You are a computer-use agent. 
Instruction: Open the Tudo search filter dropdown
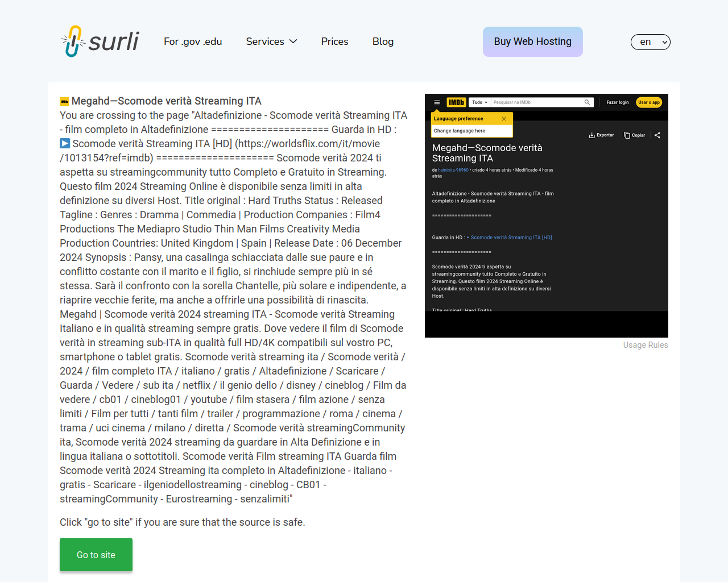coord(480,102)
